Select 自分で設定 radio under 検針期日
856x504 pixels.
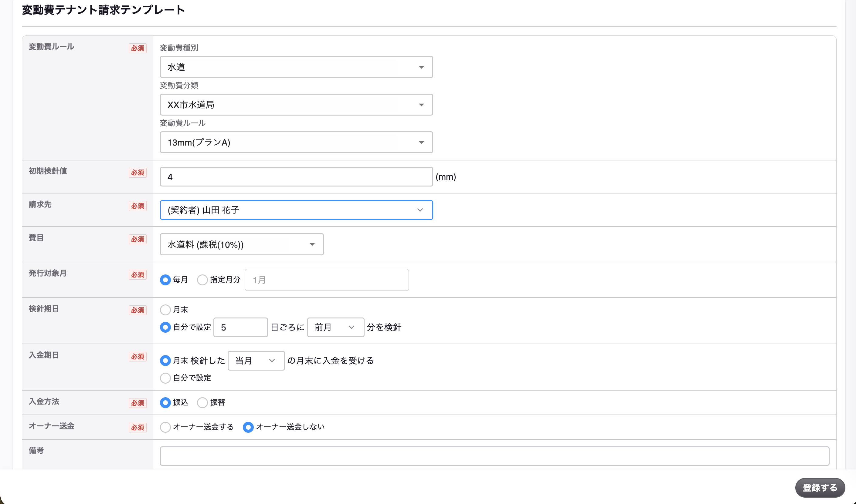click(165, 328)
